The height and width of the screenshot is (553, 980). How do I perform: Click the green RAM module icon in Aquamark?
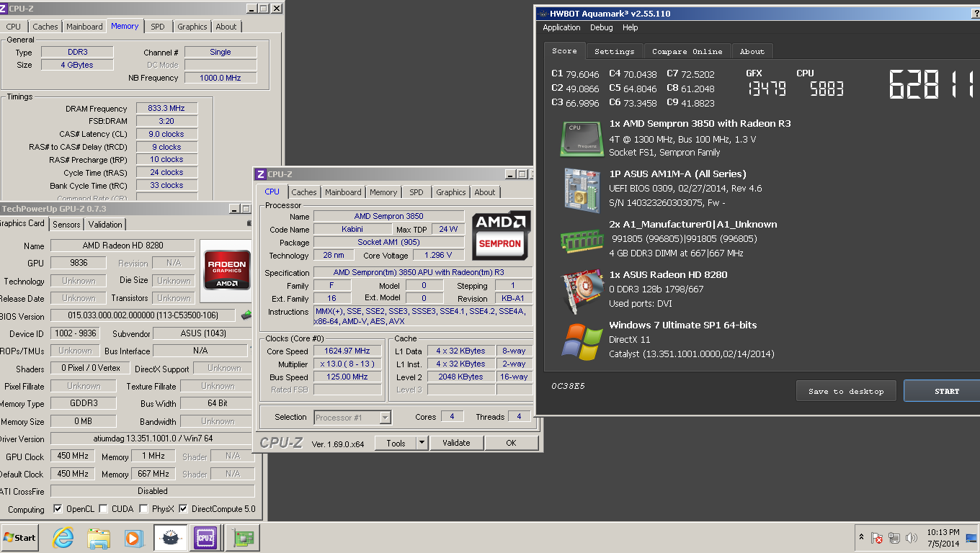(x=582, y=240)
